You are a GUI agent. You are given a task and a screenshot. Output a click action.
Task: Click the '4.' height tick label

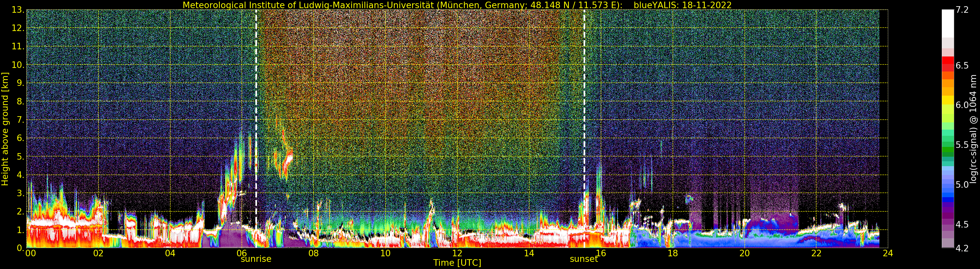click(21, 175)
